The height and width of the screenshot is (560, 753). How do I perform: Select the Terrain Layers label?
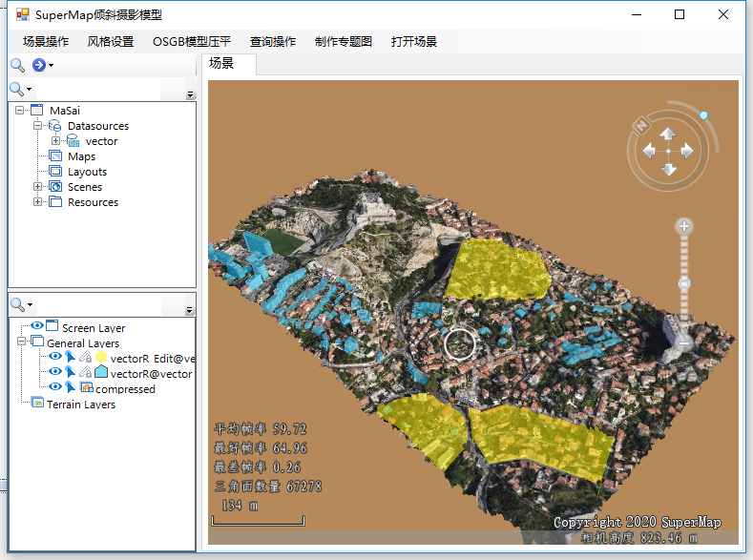click(81, 405)
